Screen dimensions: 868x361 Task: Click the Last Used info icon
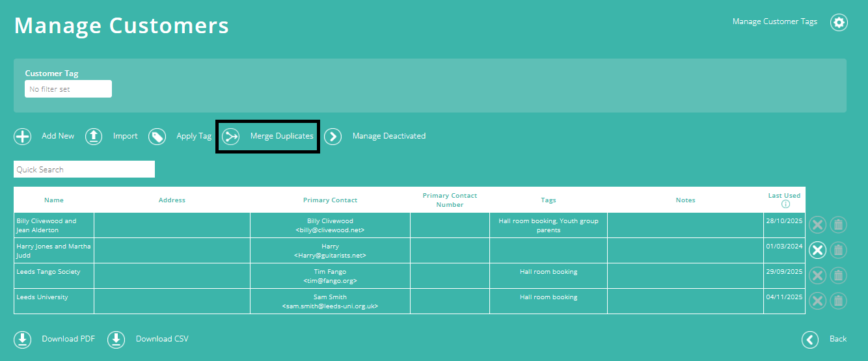coord(785,204)
